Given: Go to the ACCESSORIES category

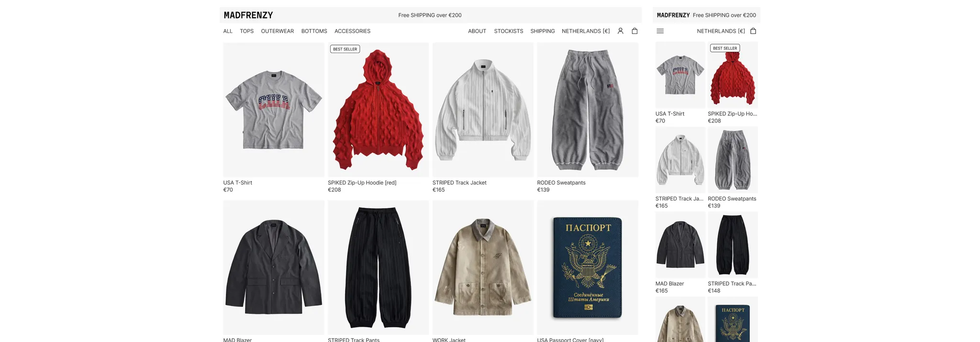Looking at the screenshot, I should click(353, 31).
